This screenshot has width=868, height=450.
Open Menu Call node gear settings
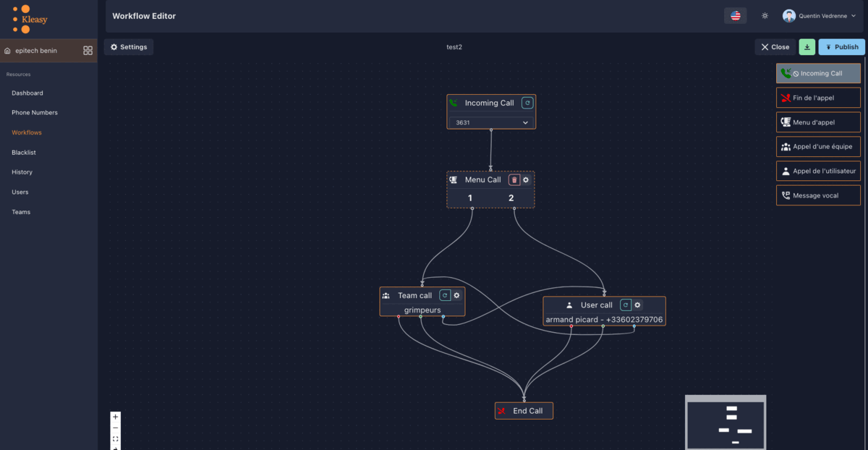[x=526, y=179]
